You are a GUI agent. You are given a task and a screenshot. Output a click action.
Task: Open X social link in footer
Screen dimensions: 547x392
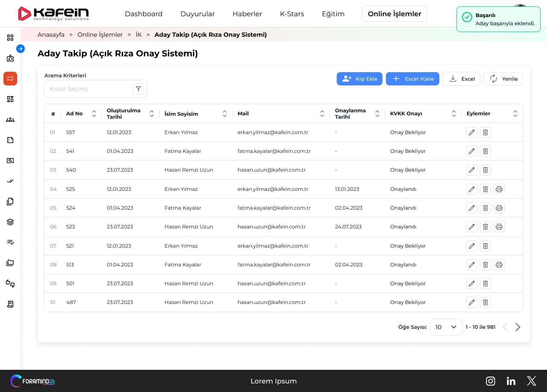[x=532, y=381]
